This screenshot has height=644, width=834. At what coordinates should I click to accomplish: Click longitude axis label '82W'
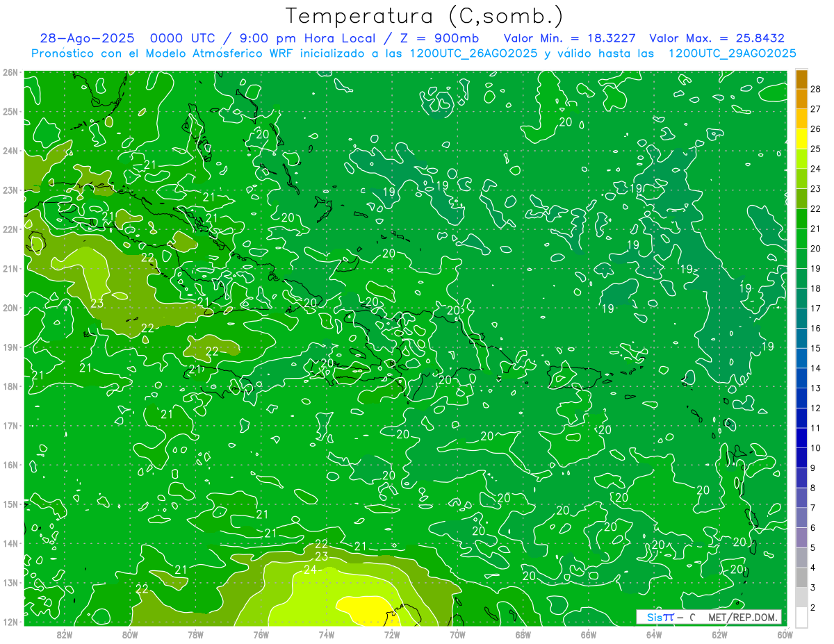click(65, 634)
